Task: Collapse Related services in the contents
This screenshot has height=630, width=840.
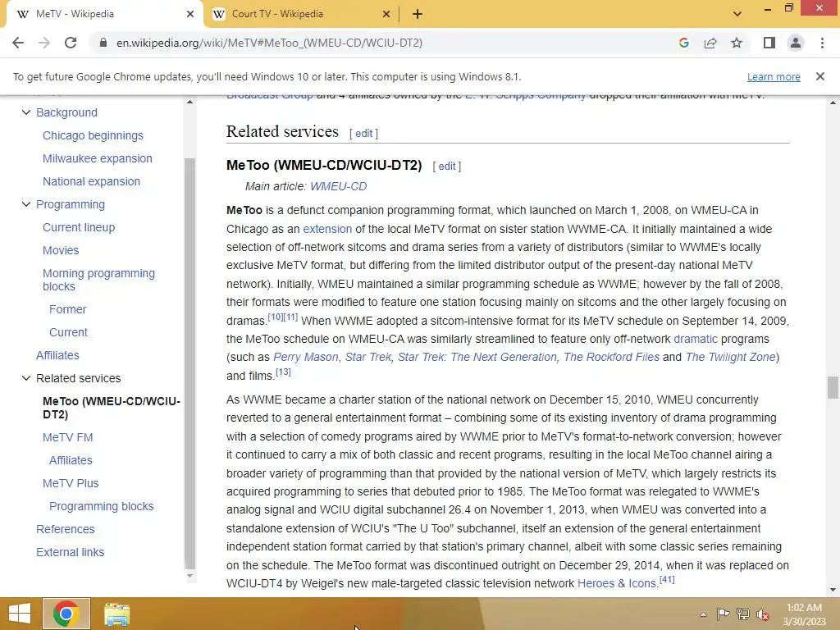Action: [x=25, y=378]
